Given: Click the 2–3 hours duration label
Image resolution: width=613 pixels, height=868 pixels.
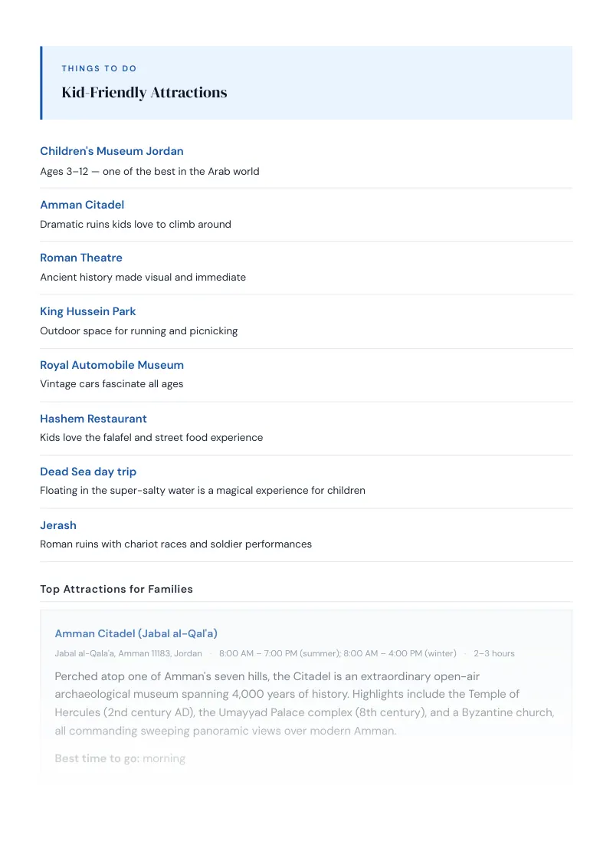Looking at the screenshot, I should 494,654.
